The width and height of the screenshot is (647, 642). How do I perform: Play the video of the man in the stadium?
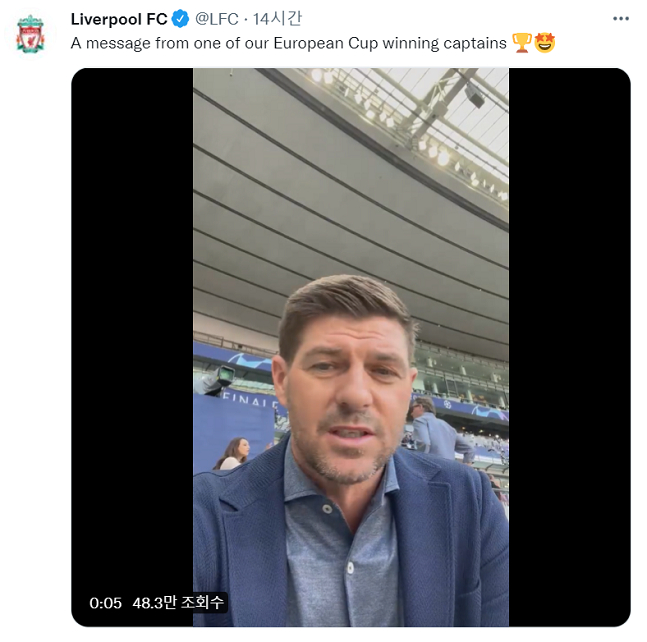click(x=351, y=347)
